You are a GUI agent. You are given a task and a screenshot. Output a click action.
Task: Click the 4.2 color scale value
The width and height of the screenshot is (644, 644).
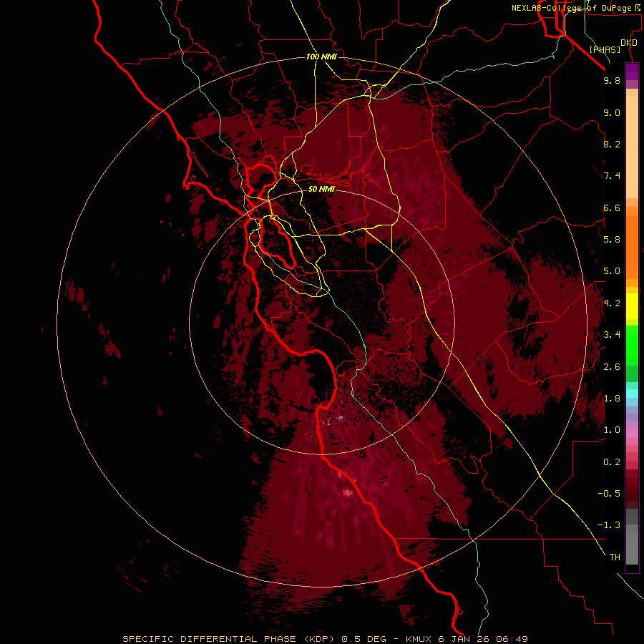[x=612, y=303]
